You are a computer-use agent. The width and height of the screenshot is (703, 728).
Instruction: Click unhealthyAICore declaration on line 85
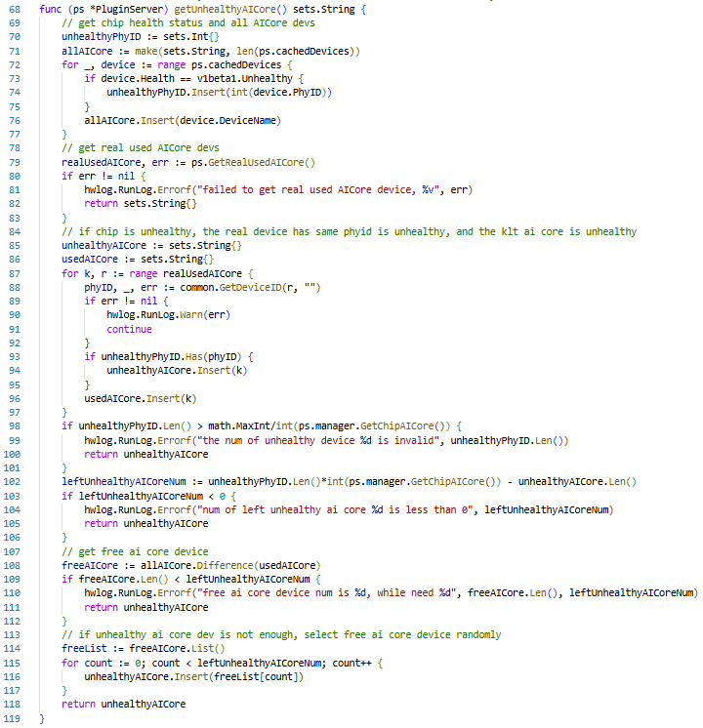click(104, 245)
